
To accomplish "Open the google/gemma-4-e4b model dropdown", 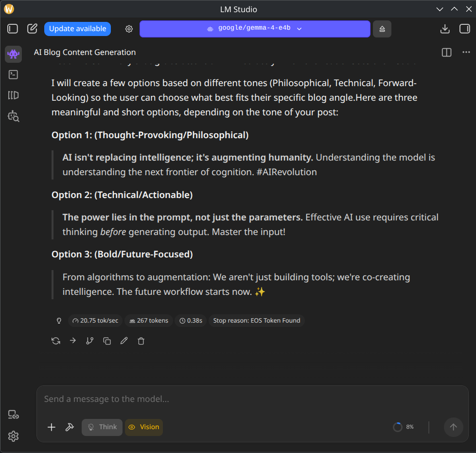I will (255, 29).
